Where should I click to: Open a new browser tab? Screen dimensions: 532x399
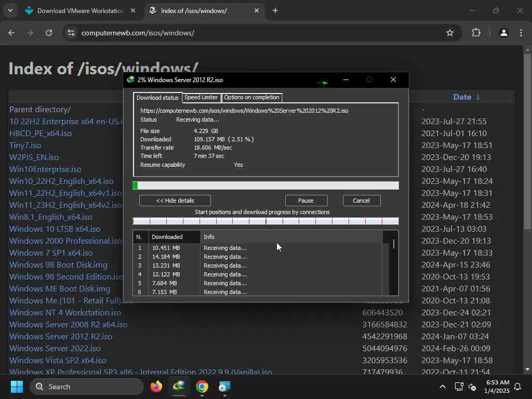click(x=275, y=11)
